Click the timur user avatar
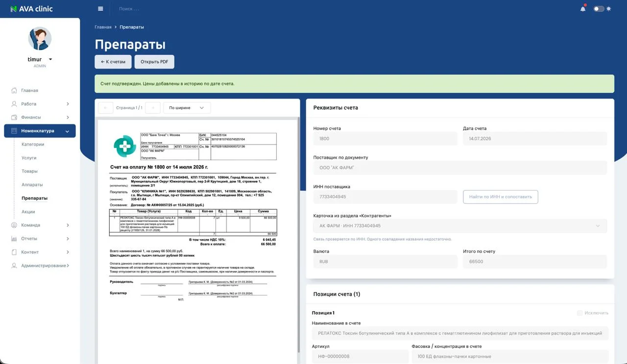The height and width of the screenshot is (364, 627). (x=40, y=38)
